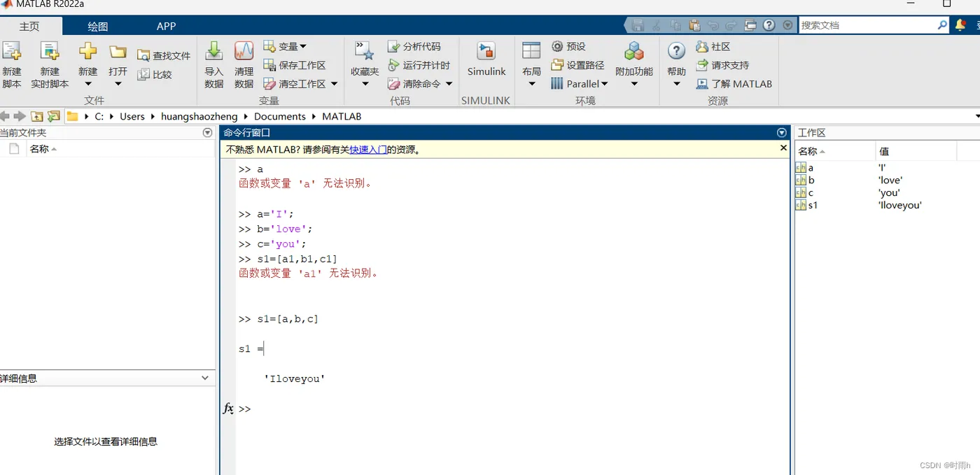This screenshot has width=980, height=475.
Task: Click the 收藏夹 star icon
Action: click(x=364, y=51)
